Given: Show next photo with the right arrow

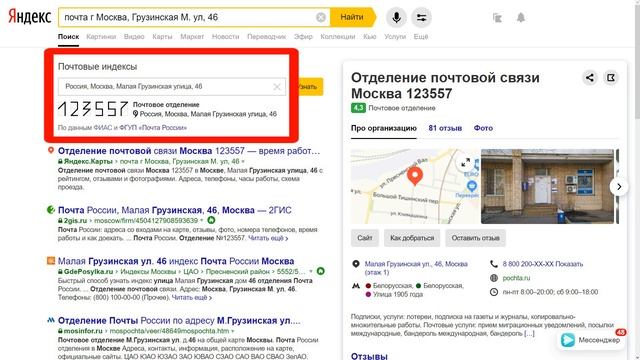Looking at the screenshot, I should point(619,187).
